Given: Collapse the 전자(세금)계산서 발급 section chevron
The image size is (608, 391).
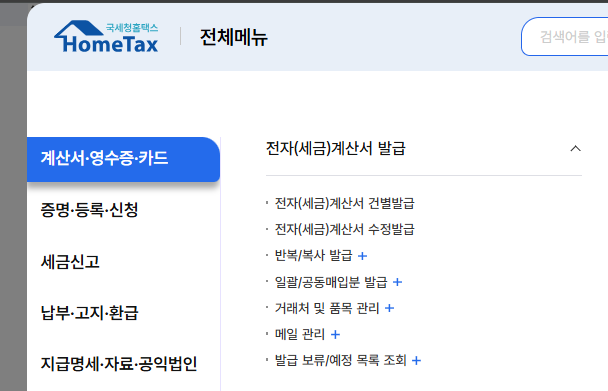Looking at the screenshot, I should (575, 149).
